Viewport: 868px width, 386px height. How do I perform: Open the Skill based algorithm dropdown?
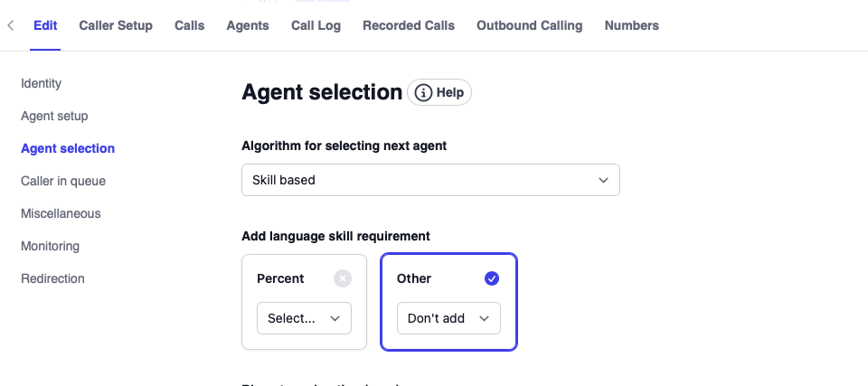pos(430,180)
